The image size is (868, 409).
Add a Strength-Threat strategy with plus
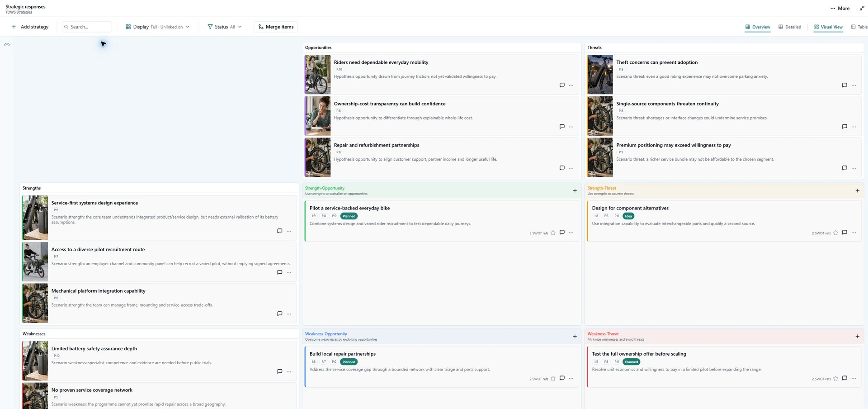coord(857,190)
